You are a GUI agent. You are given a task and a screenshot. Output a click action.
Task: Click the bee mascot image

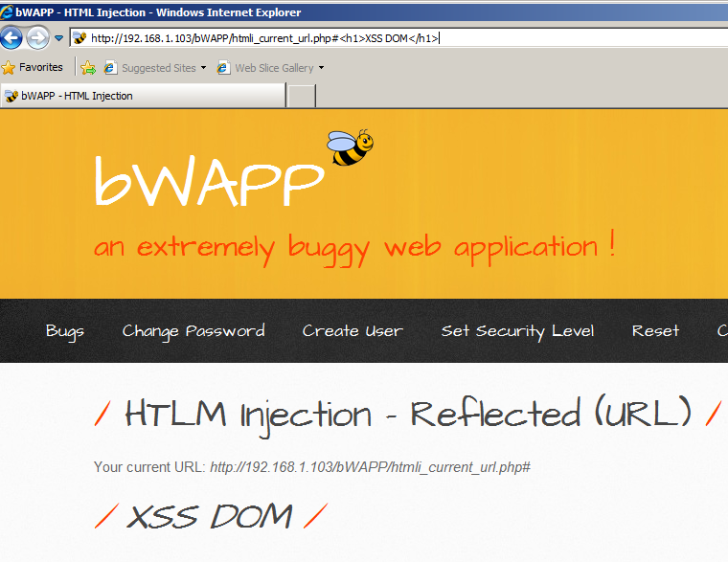pos(350,147)
